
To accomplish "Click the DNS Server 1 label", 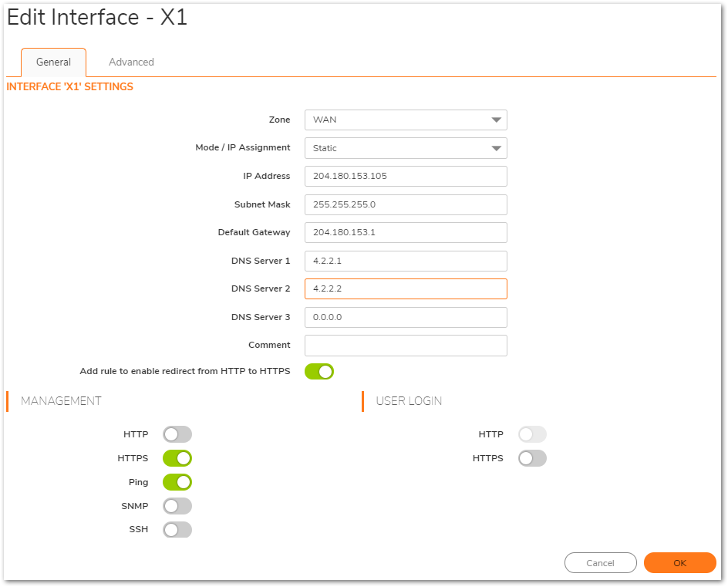I will pos(261,261).
